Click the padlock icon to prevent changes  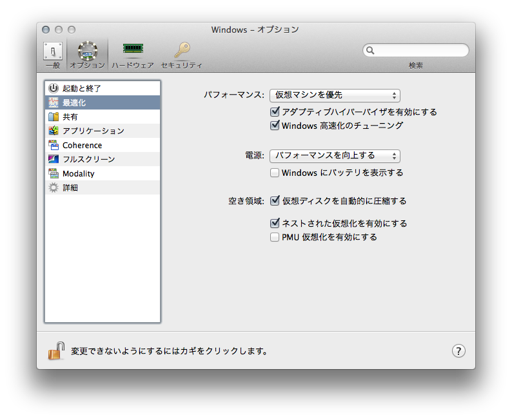click(x=56, y=350)
